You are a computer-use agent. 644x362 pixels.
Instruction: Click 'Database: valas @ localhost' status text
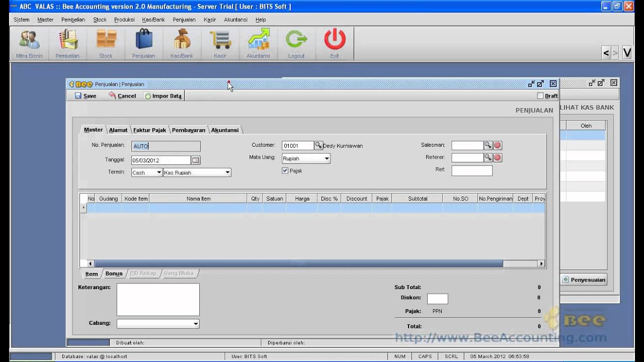(95, 356)
